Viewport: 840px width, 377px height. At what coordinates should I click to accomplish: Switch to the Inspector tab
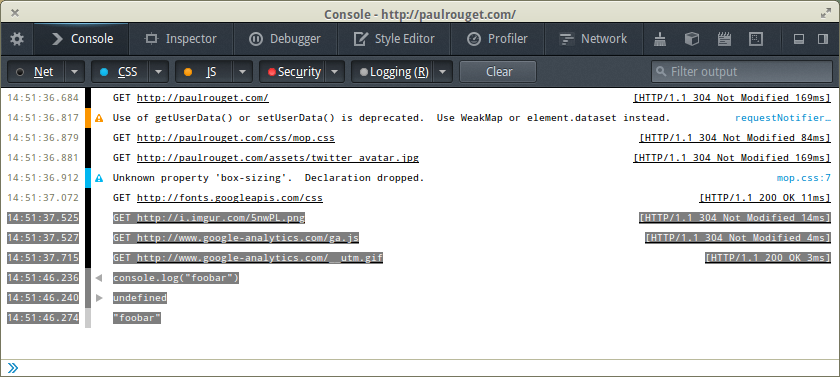click(181, 39)
